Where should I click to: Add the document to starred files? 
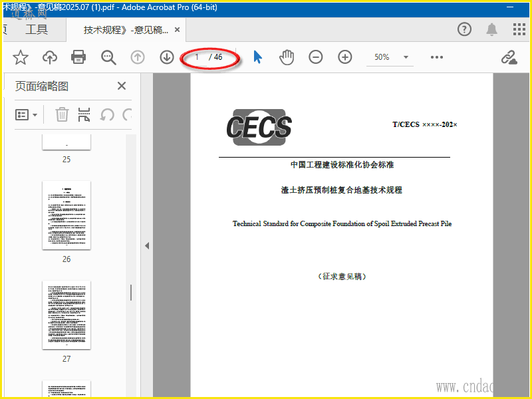[21, 57]
